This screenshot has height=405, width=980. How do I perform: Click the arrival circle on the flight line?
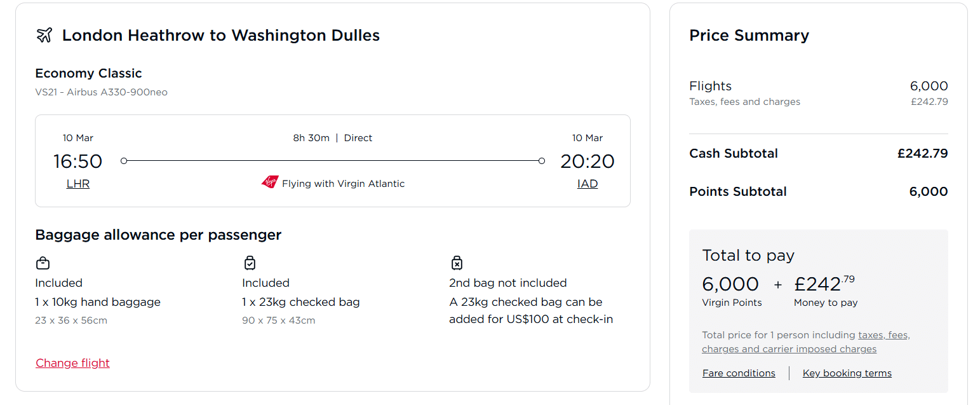pos(541,161)
